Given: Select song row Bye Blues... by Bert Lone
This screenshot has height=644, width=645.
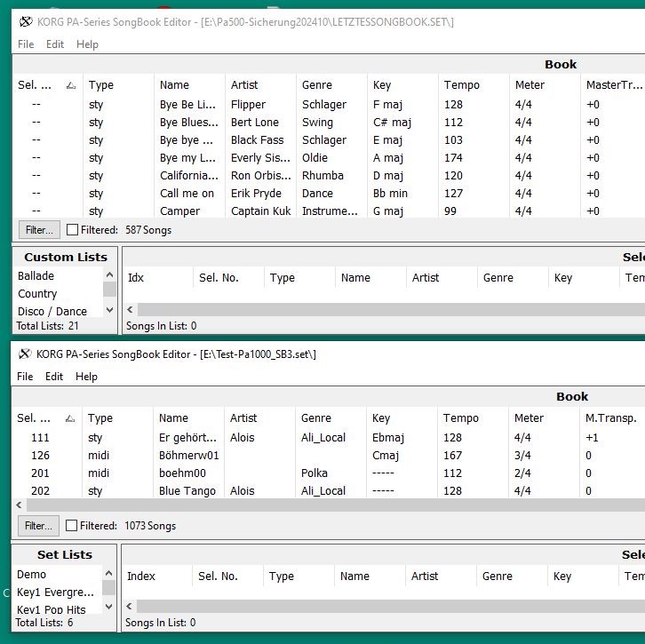Looking at the screenshot, I should click(x=329, y=123).
